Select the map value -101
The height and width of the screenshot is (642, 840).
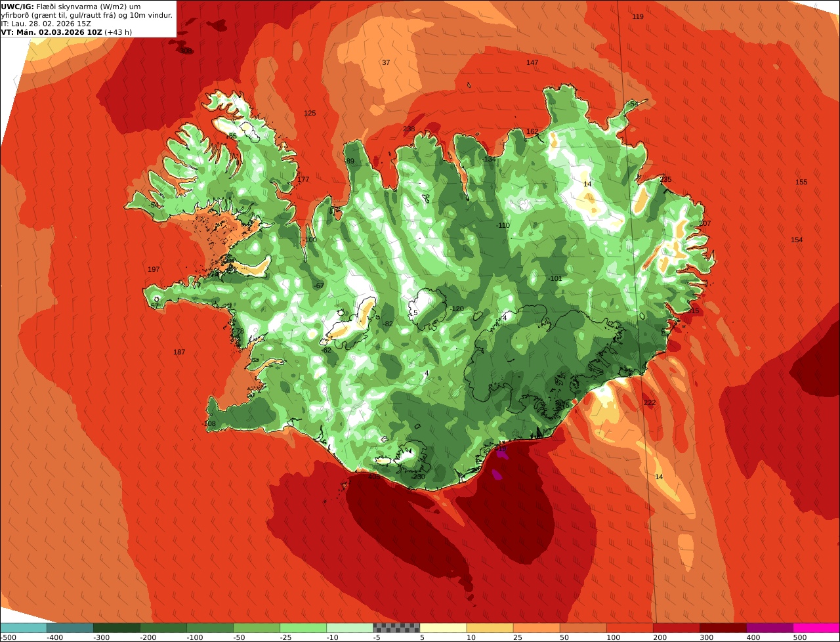(555, 278)
